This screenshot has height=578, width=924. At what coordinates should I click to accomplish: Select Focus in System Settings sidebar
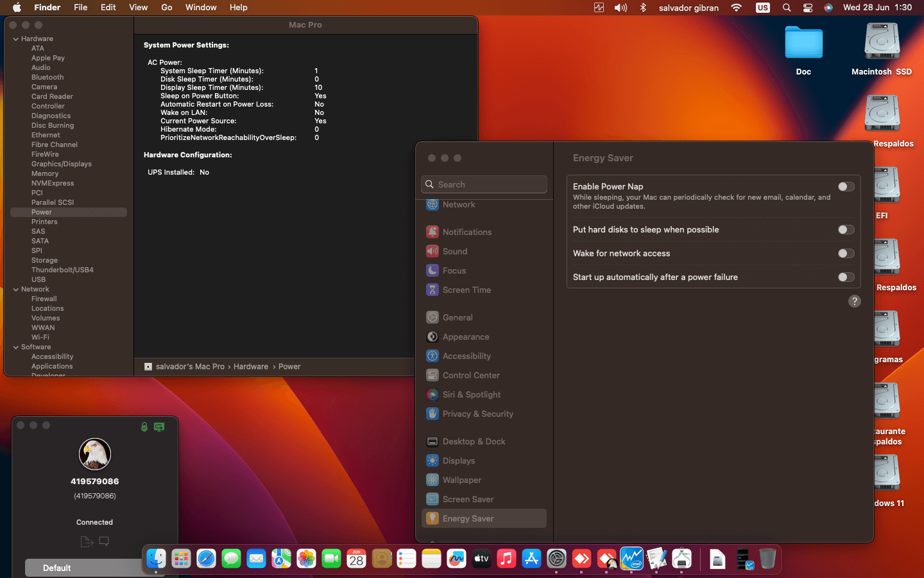[484, 270]
